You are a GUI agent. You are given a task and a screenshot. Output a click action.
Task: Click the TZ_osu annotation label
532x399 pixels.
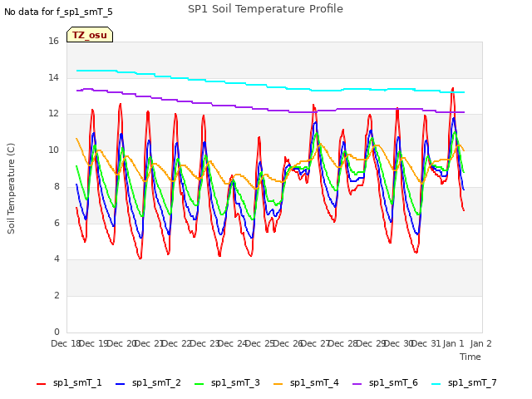90,35
